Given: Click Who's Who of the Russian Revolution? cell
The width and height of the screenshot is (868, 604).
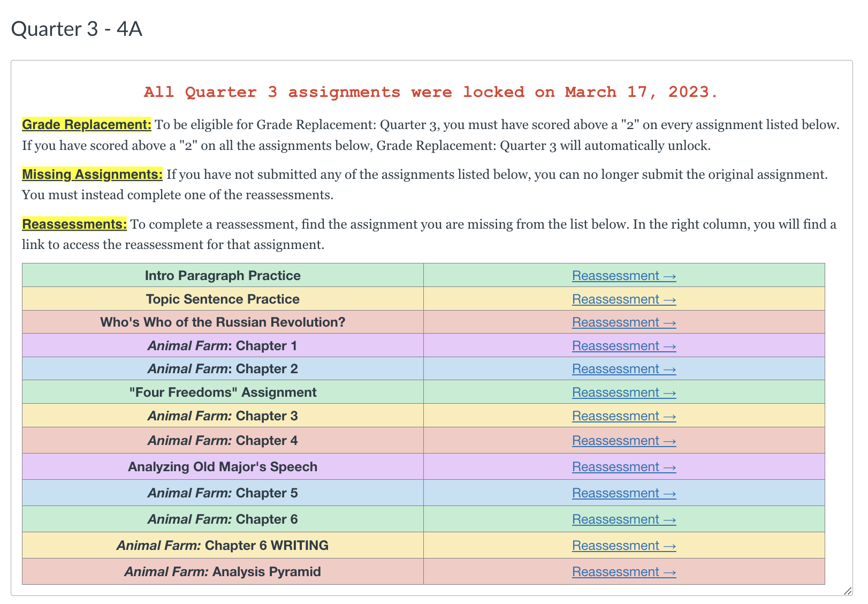Looking at the screenshot, I should 223,322.
